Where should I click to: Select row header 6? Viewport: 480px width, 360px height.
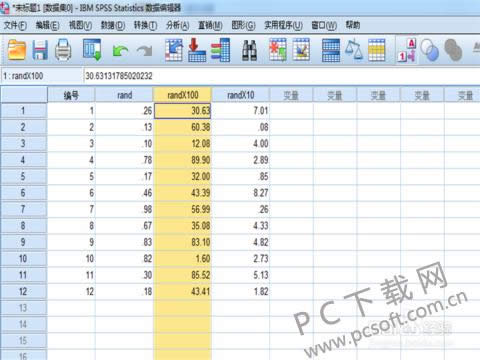[x=23, y=193]
